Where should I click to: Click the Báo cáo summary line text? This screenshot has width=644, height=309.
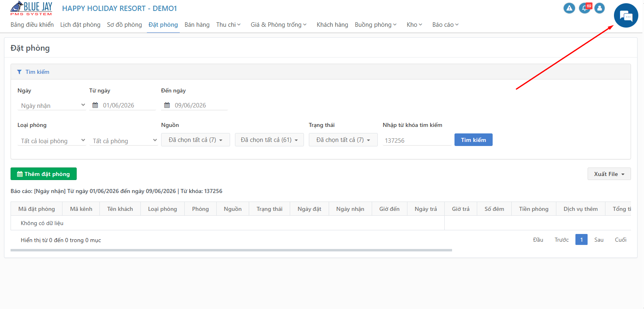(116, 191)
